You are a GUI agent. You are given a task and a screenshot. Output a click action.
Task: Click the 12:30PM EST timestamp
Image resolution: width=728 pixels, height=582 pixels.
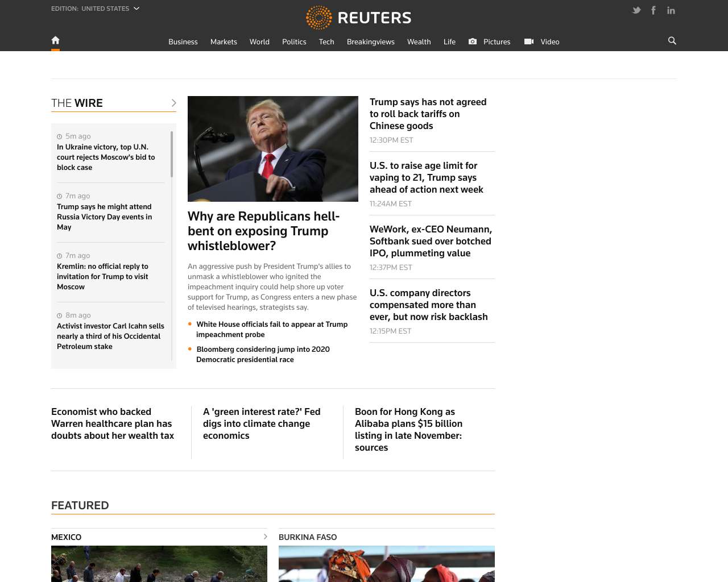[x=391, y=140]
